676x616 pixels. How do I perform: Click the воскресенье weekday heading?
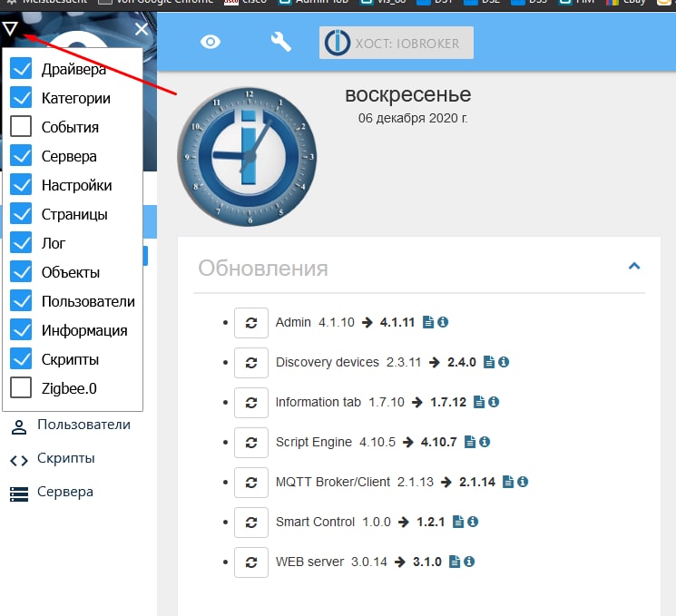click(407, 95)
